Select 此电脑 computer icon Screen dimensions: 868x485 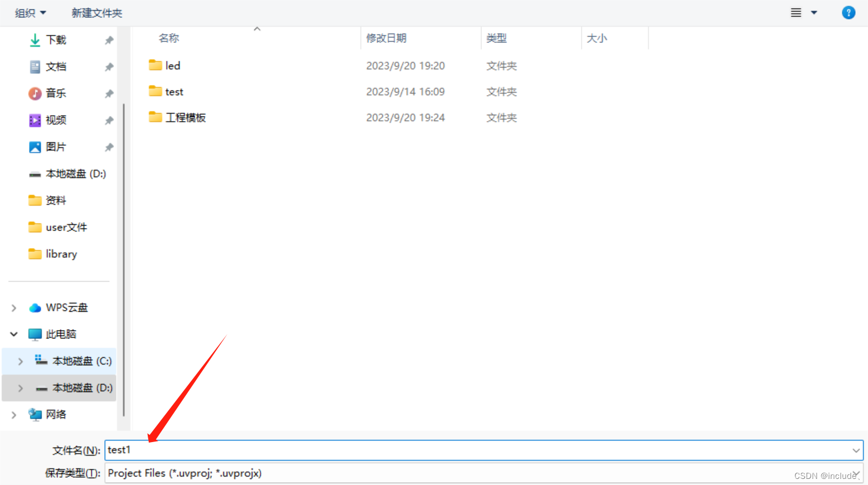(x=35, y=334)
